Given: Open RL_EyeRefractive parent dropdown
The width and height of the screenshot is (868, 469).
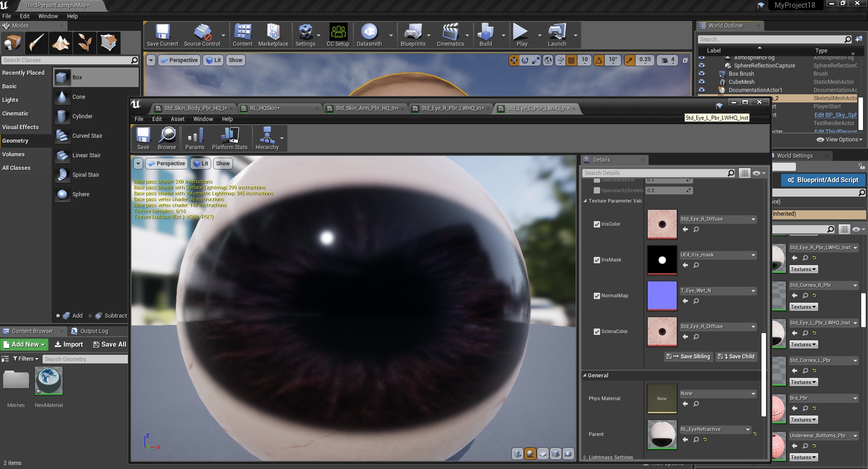Looking at the screenshot, I should (715, 430).
